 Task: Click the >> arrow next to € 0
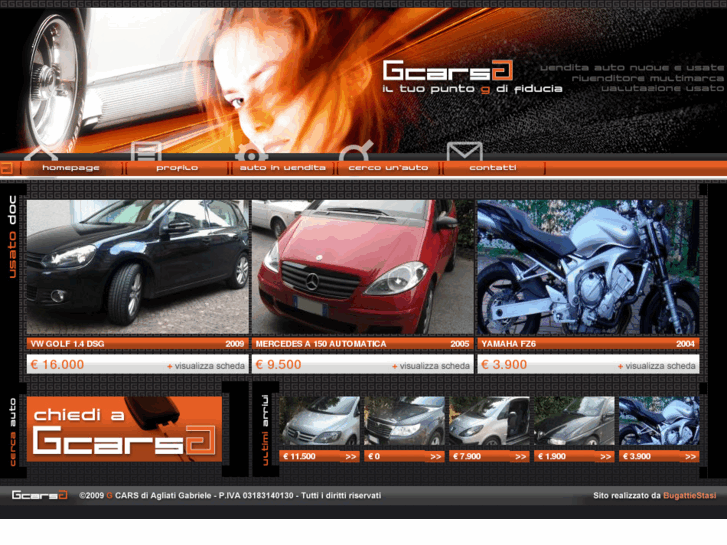436,456
